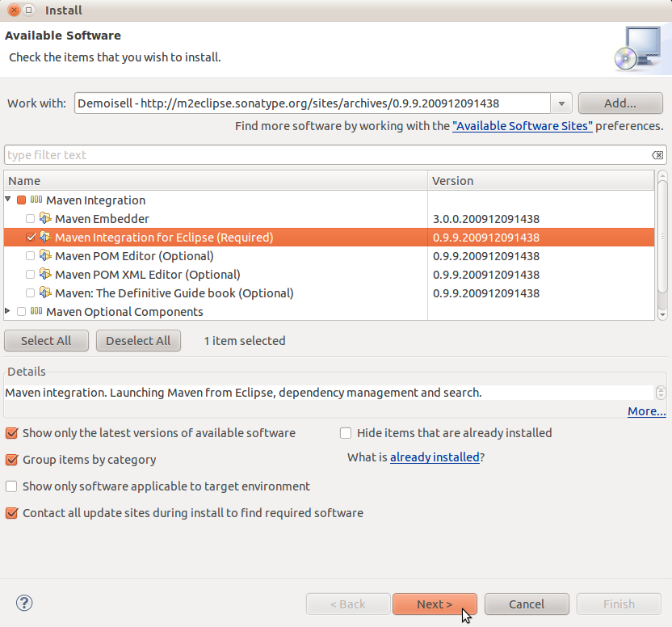Expand the Maven Optional Components category
This screenshot has height=627, width=672.
pos(9,312)
